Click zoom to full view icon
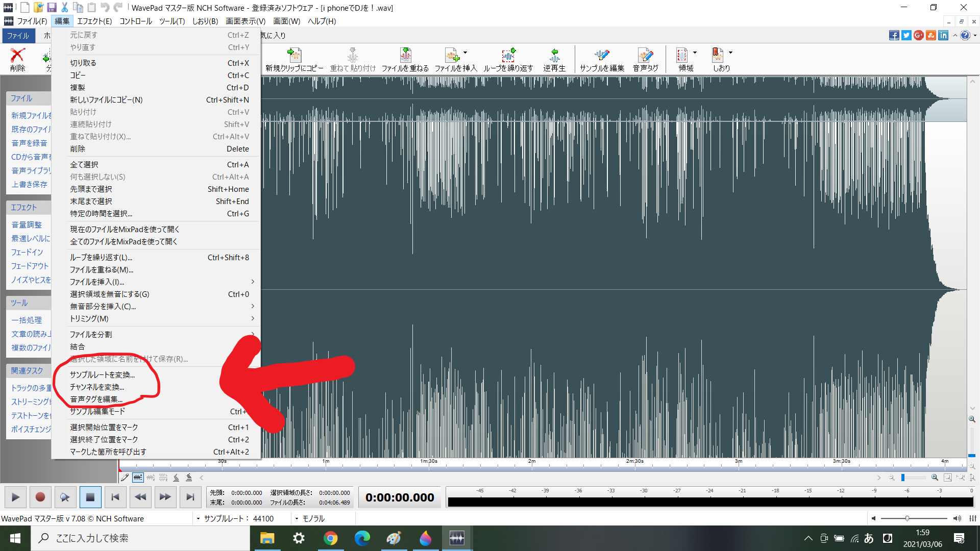 (948, 478)
